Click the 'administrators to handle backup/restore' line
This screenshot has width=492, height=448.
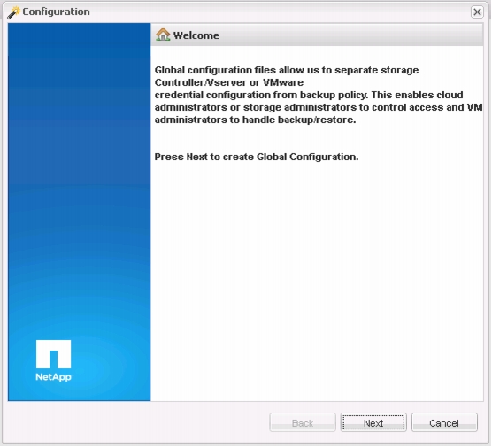255,120
